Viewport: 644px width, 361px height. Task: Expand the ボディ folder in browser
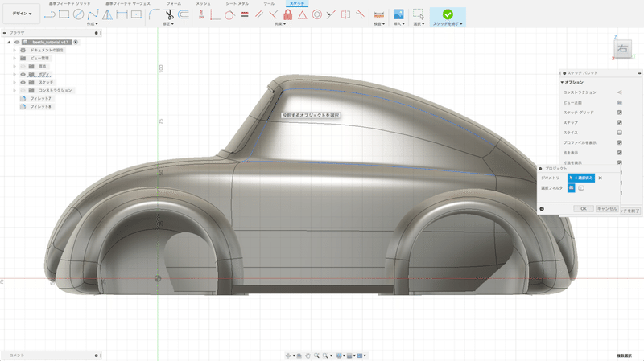14,74
